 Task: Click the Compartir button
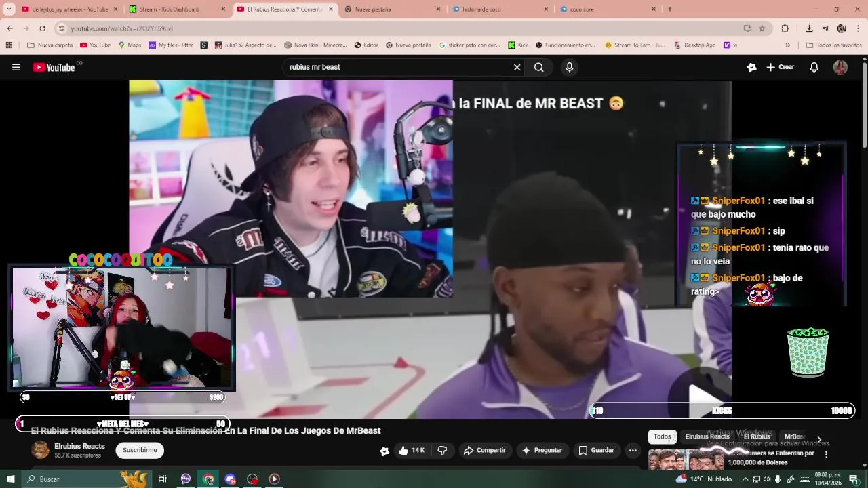point(484,450)
